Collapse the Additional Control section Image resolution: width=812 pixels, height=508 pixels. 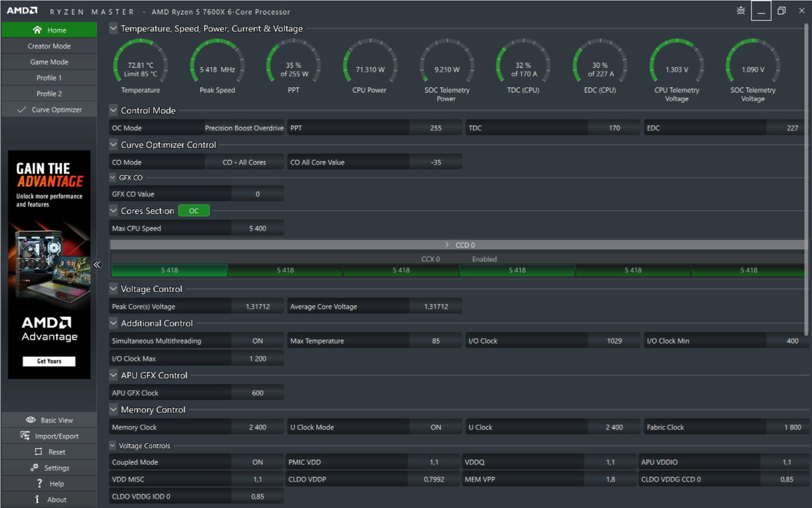114,323
